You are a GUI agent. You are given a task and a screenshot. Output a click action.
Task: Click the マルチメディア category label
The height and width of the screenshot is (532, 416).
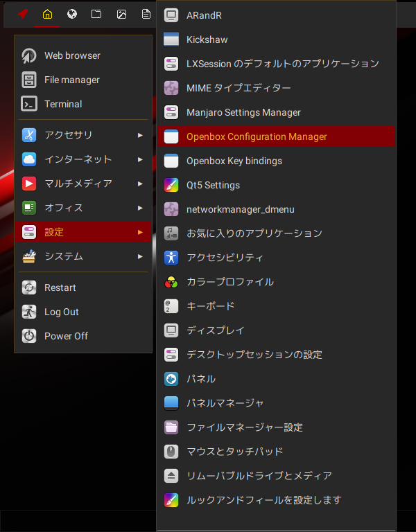pyautogui.click(x=78, y=184)
